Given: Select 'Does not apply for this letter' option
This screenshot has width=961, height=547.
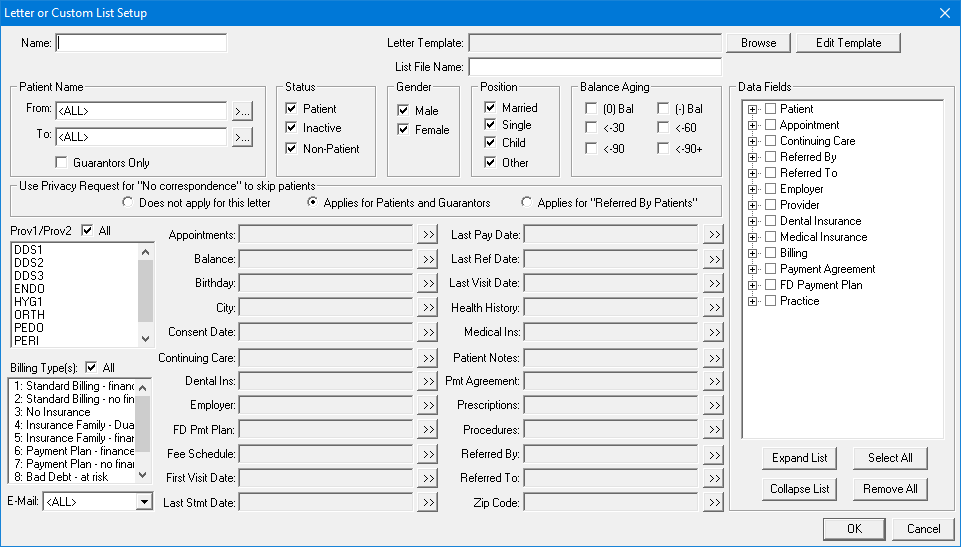Looking at the screenshot, I should point(128,203).
